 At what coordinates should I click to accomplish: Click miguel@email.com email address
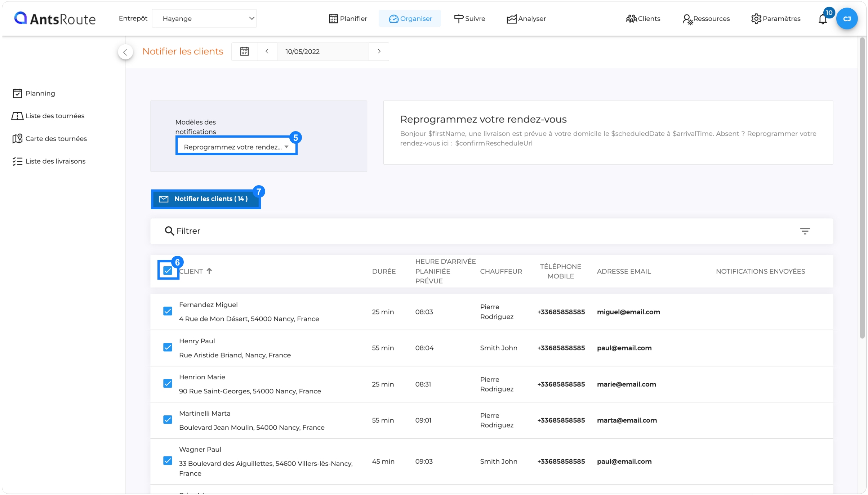(628, 312)
